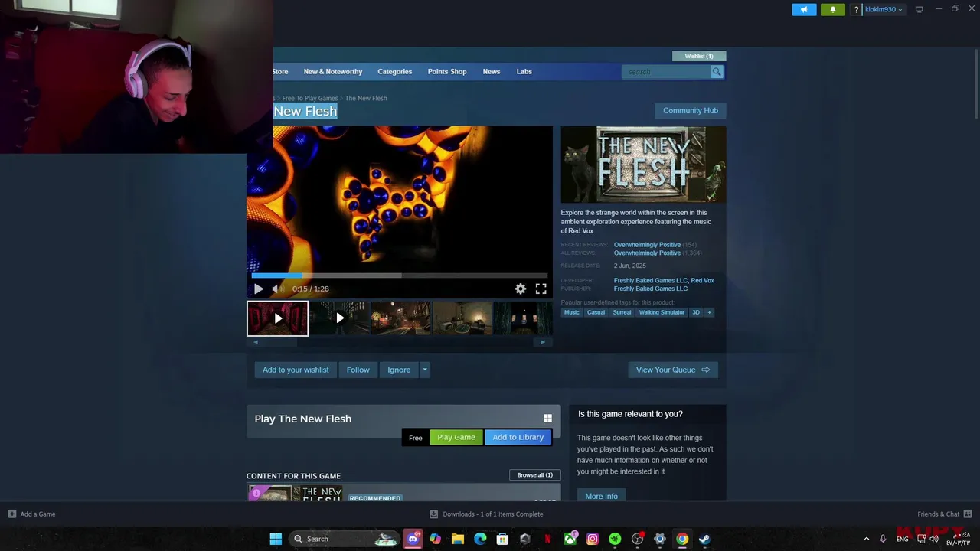Open Steam taskbar icon
This screenshot has width=980, height=551.
(x=704, y=539)
